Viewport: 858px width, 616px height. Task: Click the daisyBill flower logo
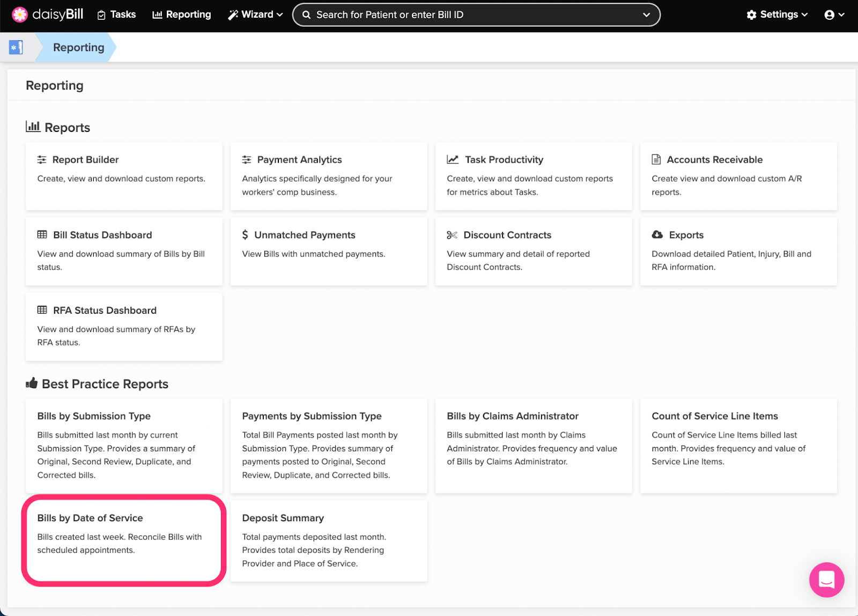[20, 14]
